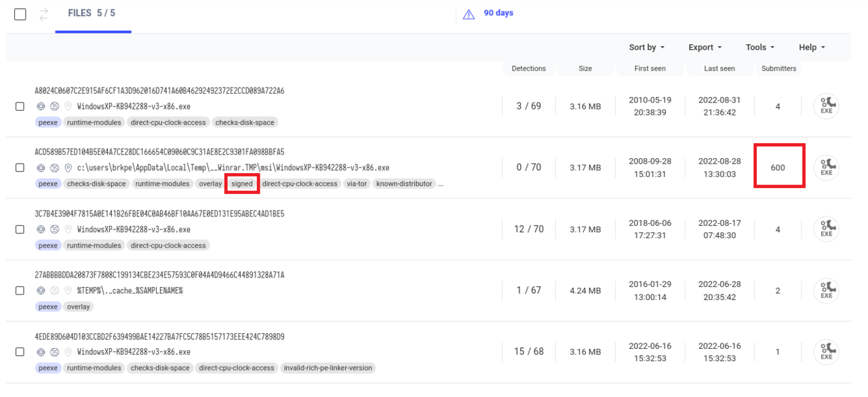The image size is (868, 397).
Task: Click the first target icon in the %TEMP% cache row
Action: (41, 290)
